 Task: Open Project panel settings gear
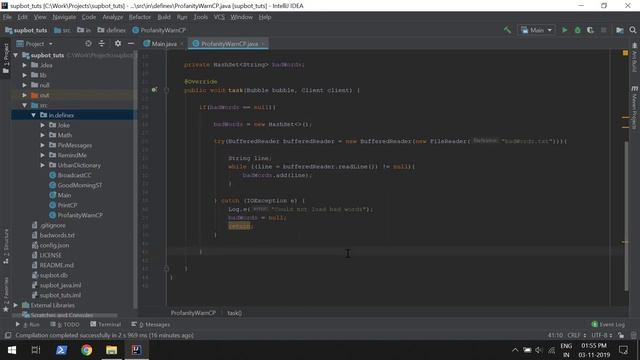[x=118, y=43]
